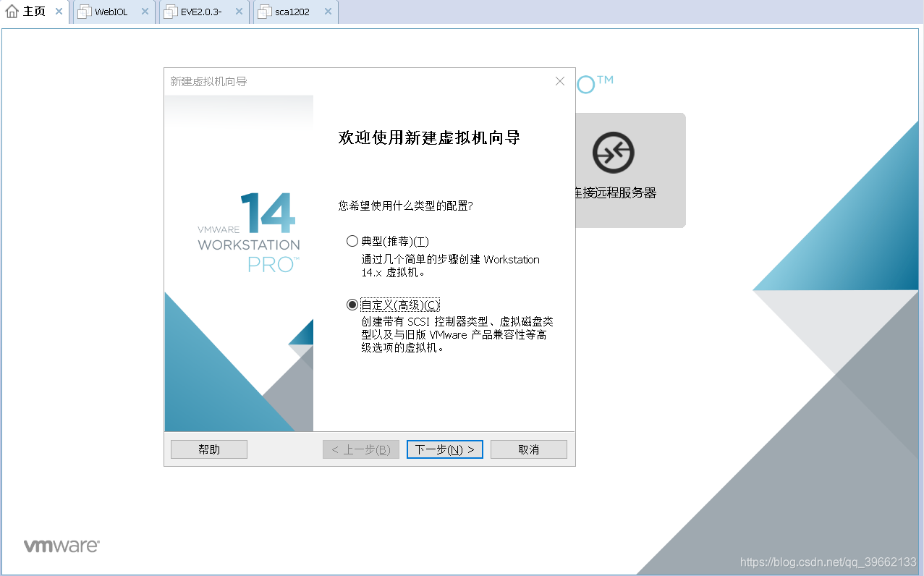Image resolution: width=924 pixels, height=576 pixels.
Task: Click the 欢迎使用新建虚拟机向导 heading
Action: 429,137
